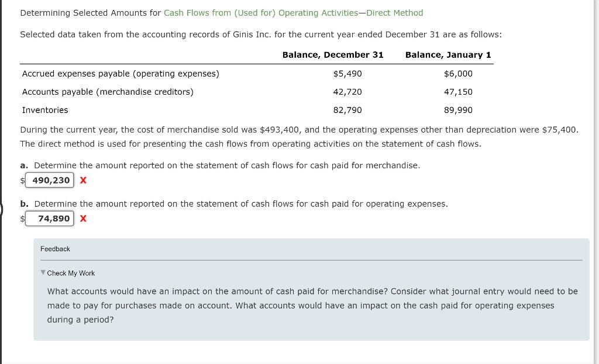
Task: Click the Accrued expenses payable row label
Action: pyautogui.click(x=121, y=74)
